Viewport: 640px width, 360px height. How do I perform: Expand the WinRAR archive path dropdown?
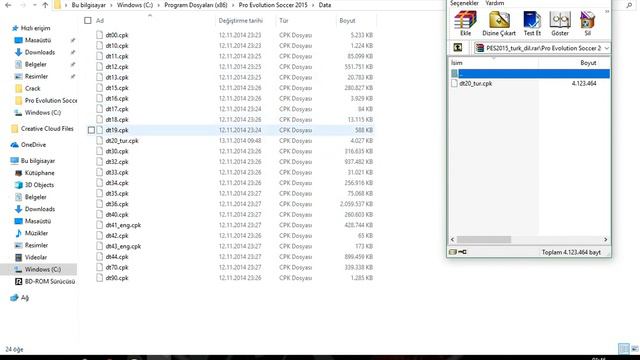pos(607,48)
